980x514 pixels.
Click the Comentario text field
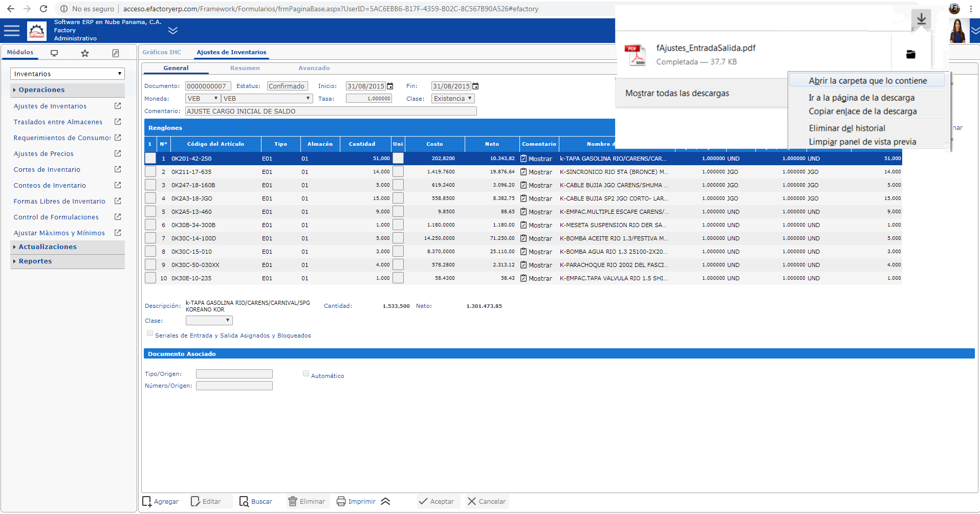(x=331, y=111)
